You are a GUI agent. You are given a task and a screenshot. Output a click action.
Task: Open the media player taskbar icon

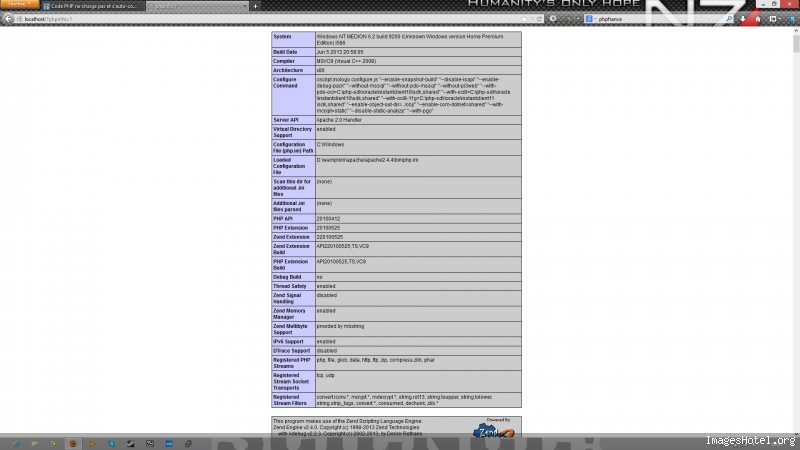[x=54, y=444]
